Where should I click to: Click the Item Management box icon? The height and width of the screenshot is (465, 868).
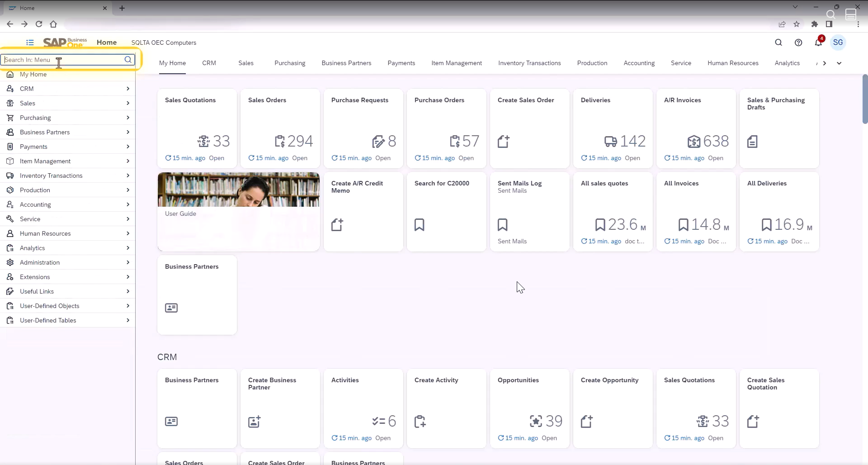pos(10,161)
